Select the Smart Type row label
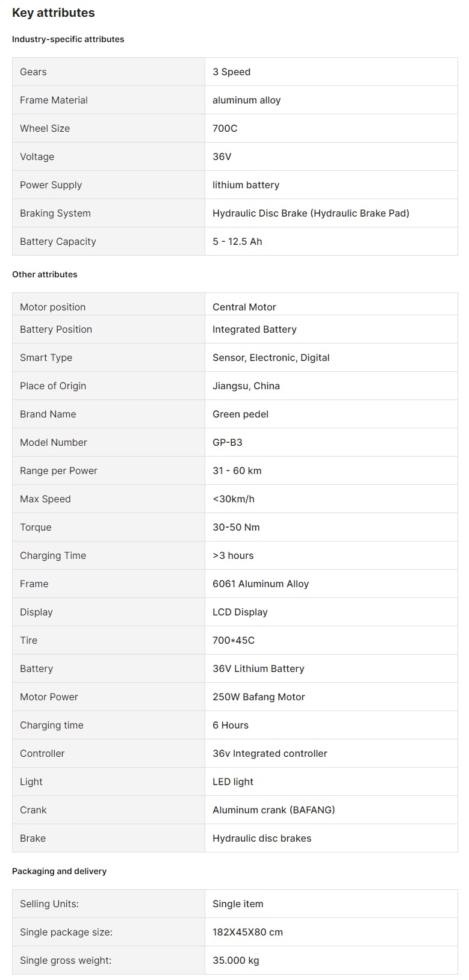 [46, 357]
